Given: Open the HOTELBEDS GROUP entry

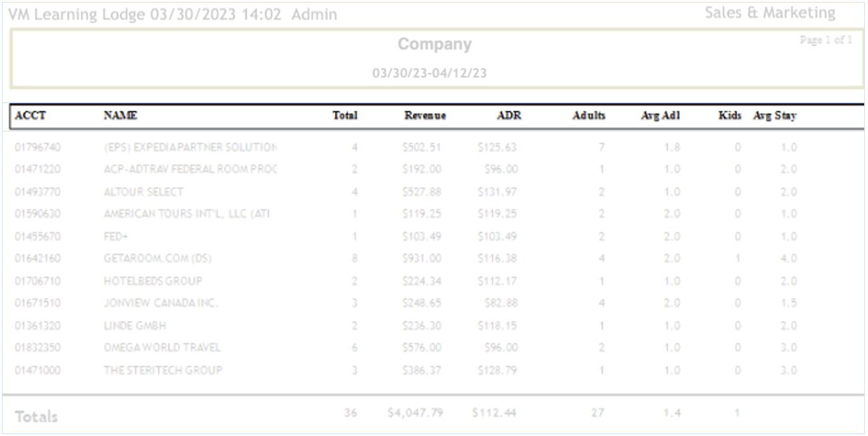Looking at the screenshot, I should [153, 281].
